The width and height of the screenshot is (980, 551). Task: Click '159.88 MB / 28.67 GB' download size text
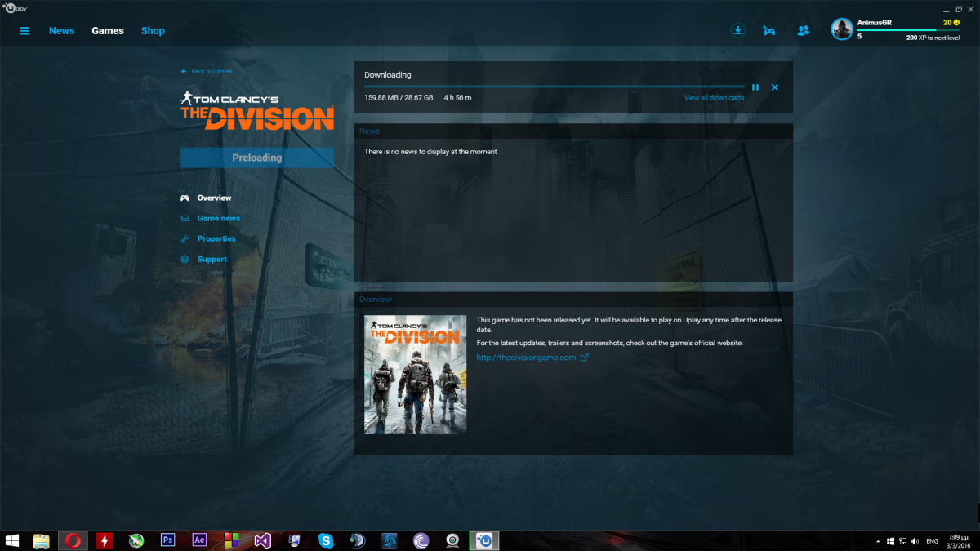[x=399, y=98]
